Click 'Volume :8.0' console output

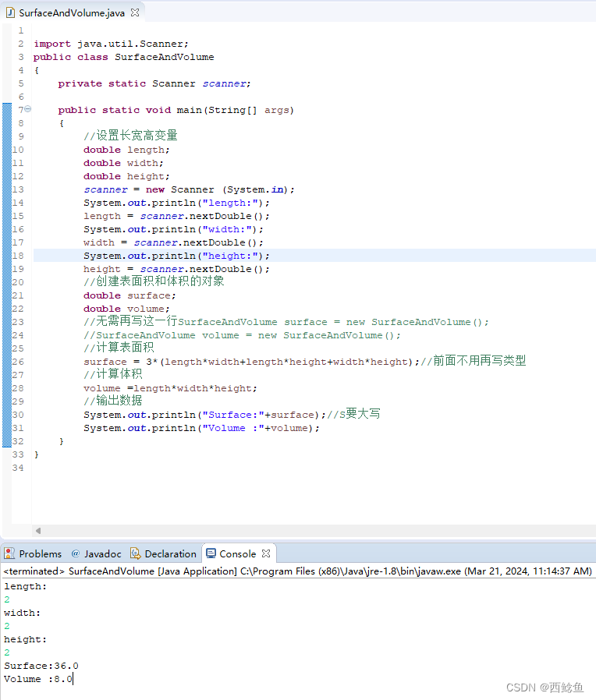coord(38,679)
